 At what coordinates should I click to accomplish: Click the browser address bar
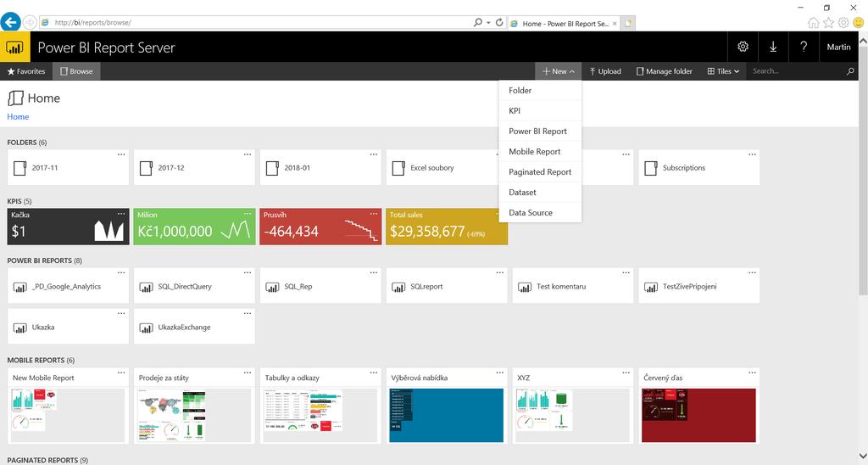point(260,23)
